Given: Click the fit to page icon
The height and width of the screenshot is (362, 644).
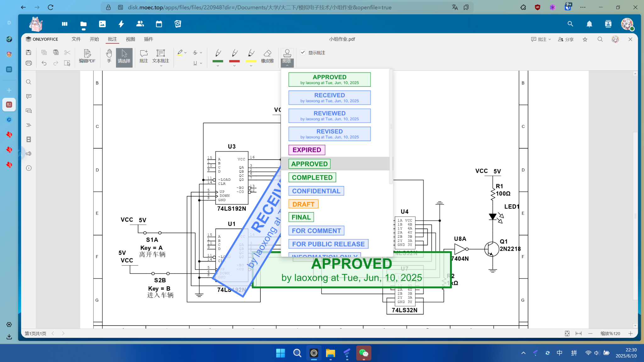Looking at the screenshot, I should (x=567, y=333).
